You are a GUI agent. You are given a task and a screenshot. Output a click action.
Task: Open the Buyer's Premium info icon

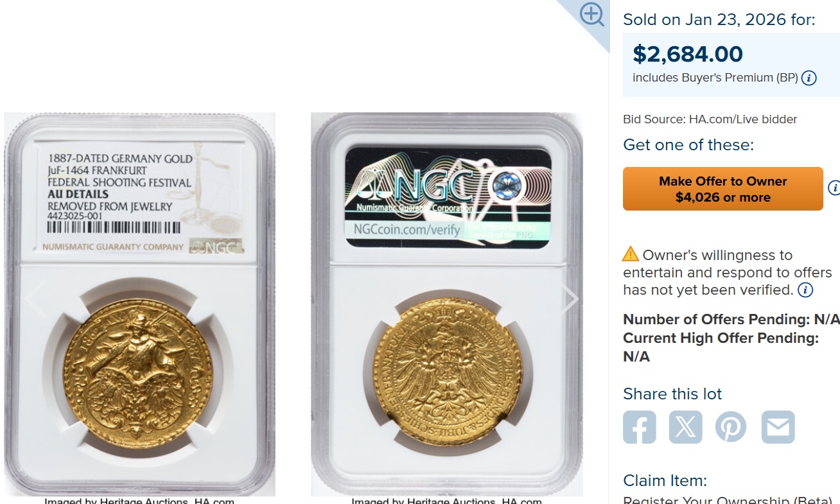point(809,78)
